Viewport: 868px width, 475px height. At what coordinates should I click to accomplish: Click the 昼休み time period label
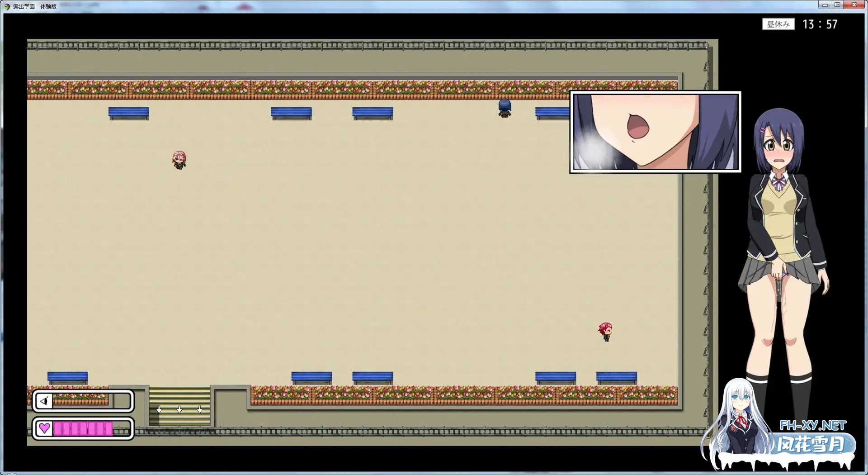(778, 24)
